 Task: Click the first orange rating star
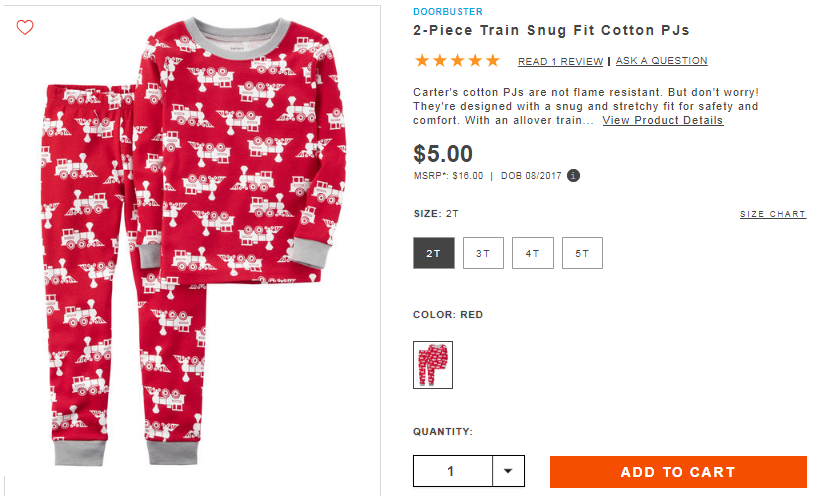click(422, 60)
